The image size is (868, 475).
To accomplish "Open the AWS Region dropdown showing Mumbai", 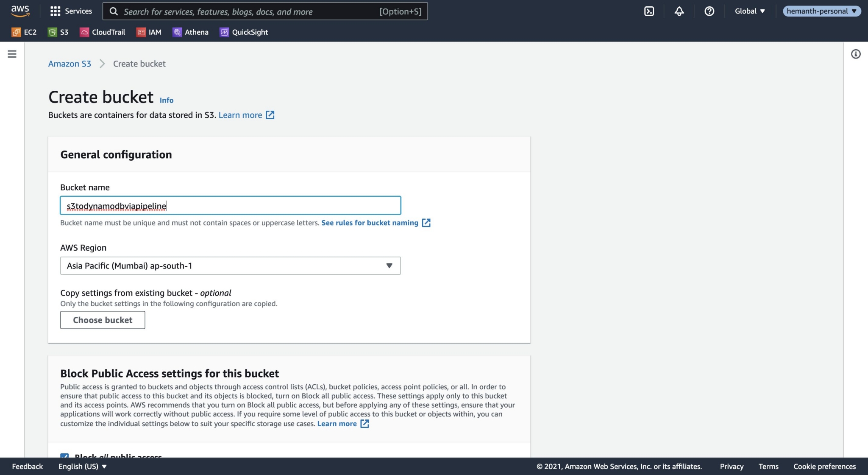I will point(230,265).
